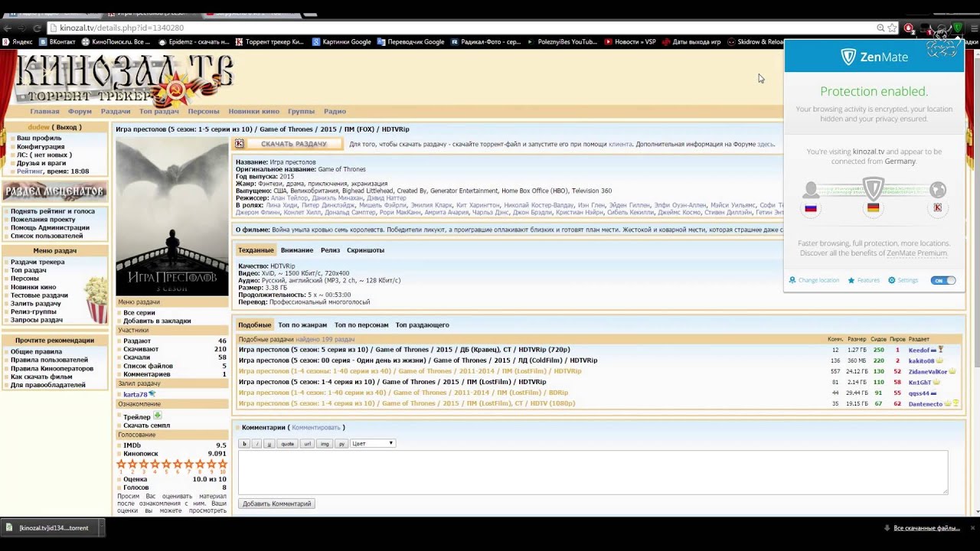Image resolution: width=980 pixels, height=551 pixels.
Task: Click the url comment formatting button
Action: coord(307,444)
